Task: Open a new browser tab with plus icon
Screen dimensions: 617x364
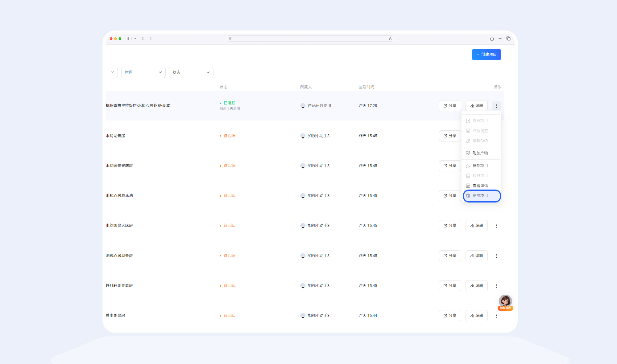Action: pyautogui.click(x=500, y=39)
